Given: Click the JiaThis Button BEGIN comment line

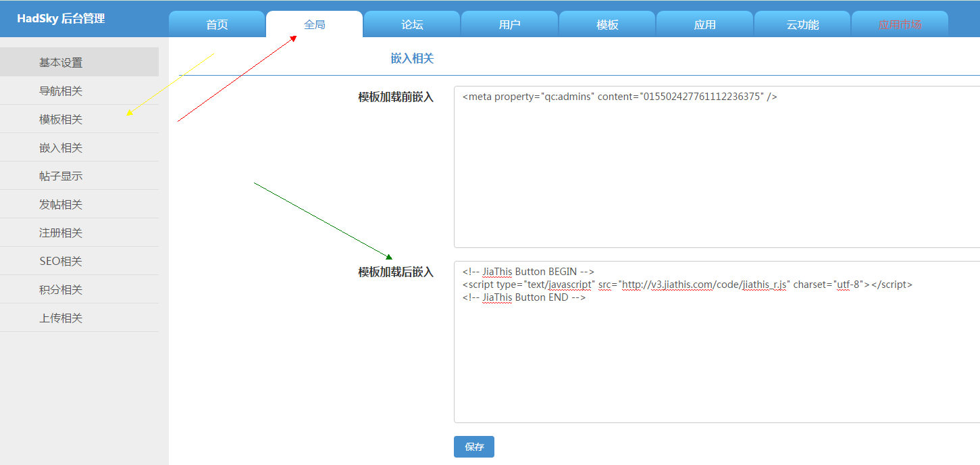Looking at the screenshot, I should click(x=528, y=272).
